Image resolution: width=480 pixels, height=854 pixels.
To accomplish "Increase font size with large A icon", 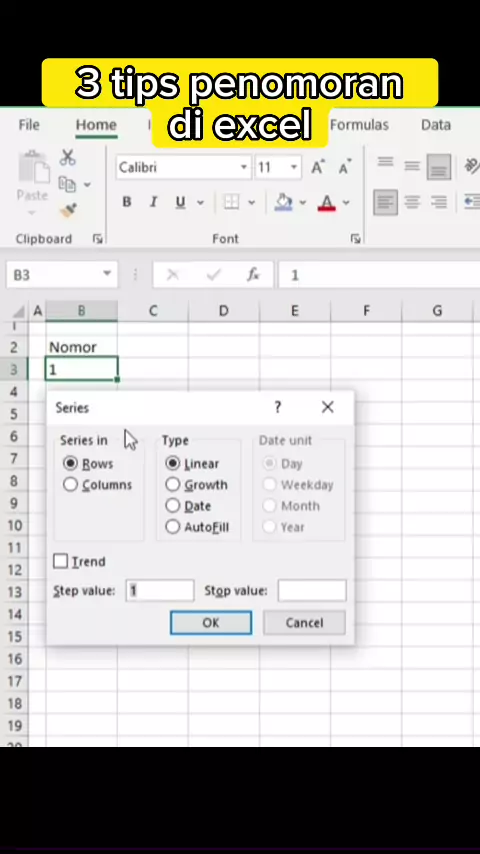I will pyautogui.click(x=318, y=167).
